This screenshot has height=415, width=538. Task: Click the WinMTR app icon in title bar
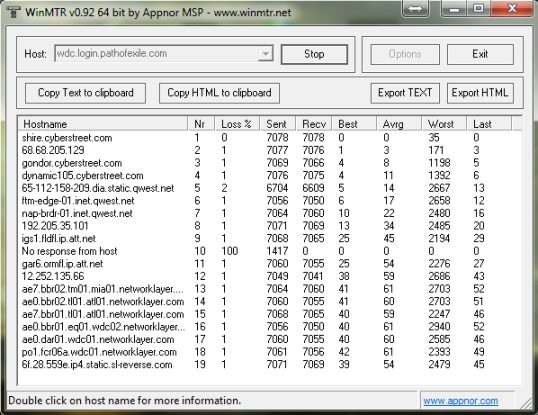pos(13,12)
